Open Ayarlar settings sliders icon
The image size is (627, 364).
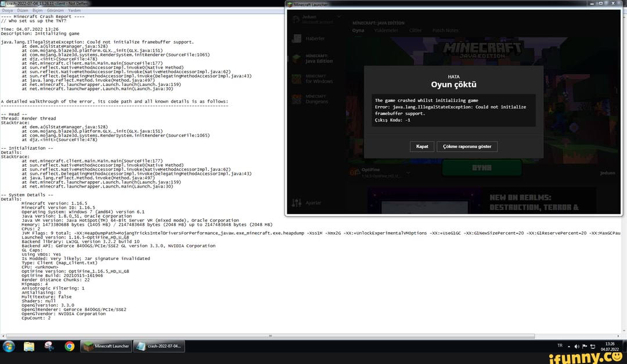tap(297, 203)
